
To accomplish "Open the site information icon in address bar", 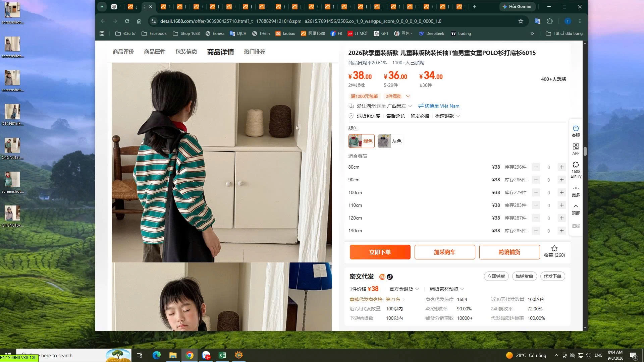I will 153,21.
